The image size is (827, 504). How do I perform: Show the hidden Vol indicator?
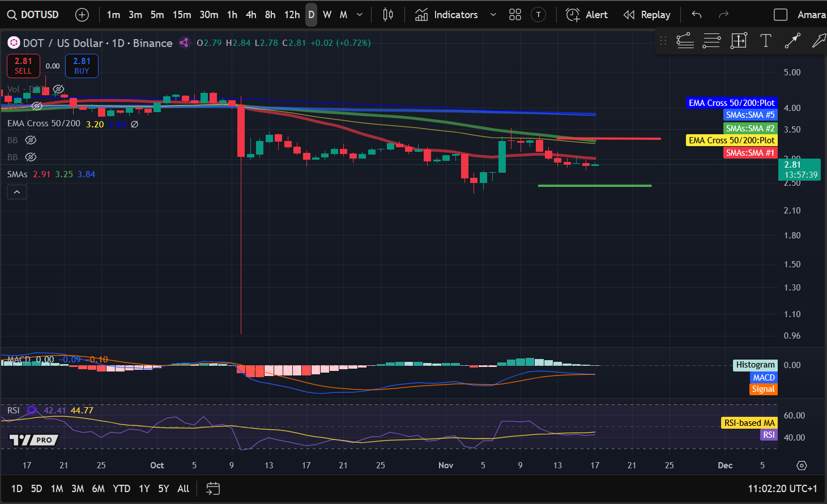58,89
